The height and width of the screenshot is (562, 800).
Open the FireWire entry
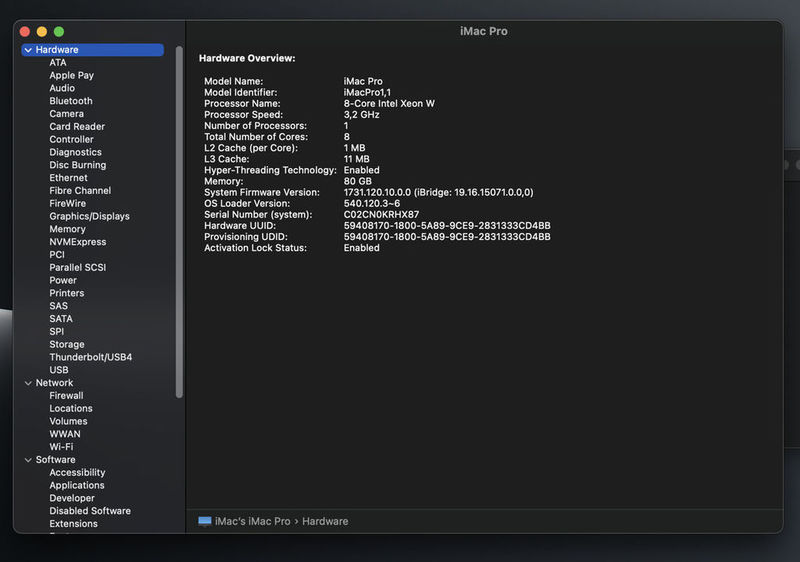tap(67, 203)
